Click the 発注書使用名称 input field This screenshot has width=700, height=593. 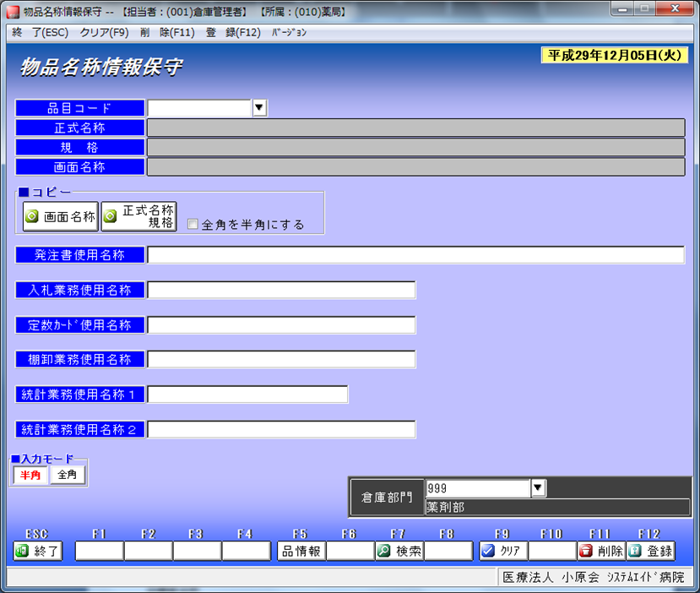pyautogui.click(x=415, y=254)
